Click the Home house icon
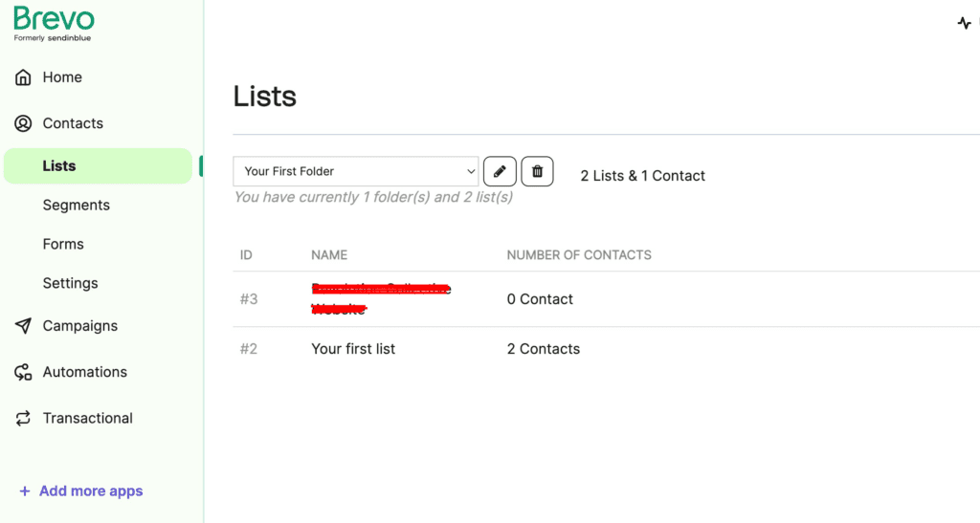The width and height of the screenshot is (980, 523). [23, 77]
